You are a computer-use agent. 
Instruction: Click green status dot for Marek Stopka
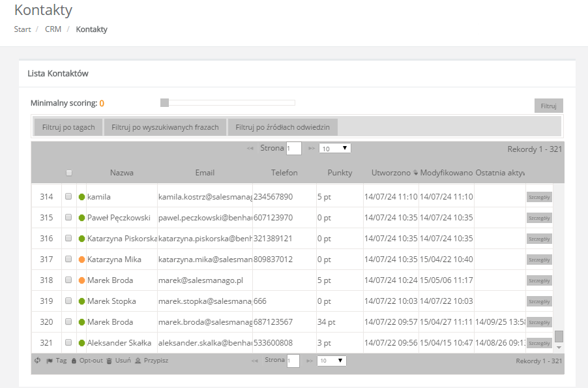pos(81,301)
